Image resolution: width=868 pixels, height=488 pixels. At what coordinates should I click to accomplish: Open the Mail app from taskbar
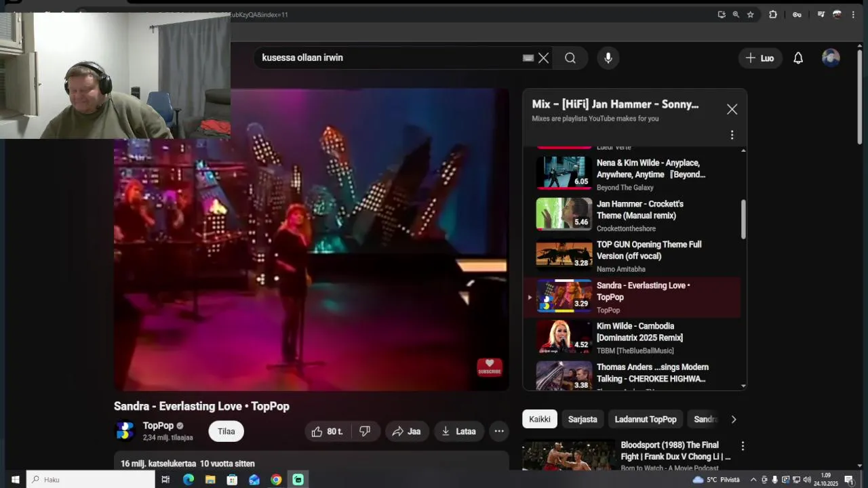click(x=254, y=480)
